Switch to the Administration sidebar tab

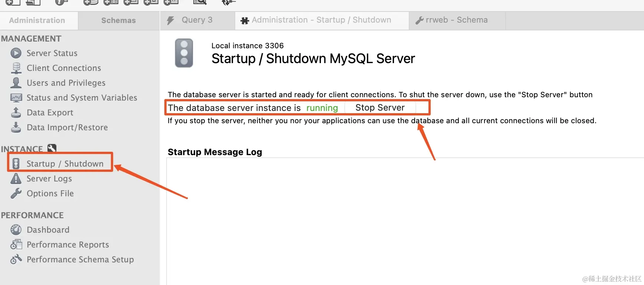(x=39, y=20)
